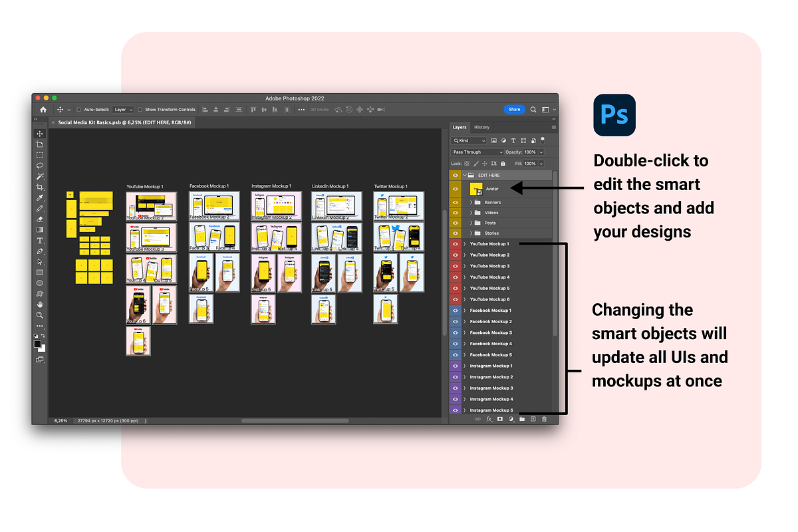
Task: Select the Crop tool
Action: point(40,187)
